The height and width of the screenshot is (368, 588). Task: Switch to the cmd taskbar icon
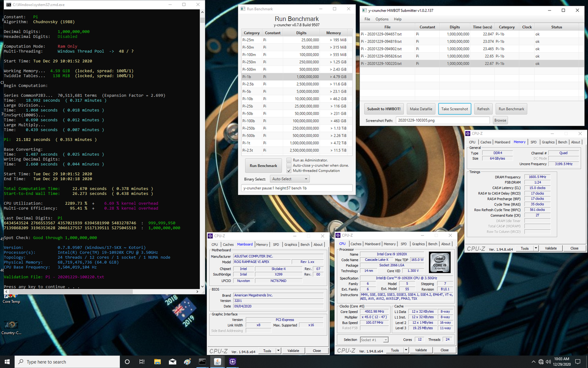(202, 362)
